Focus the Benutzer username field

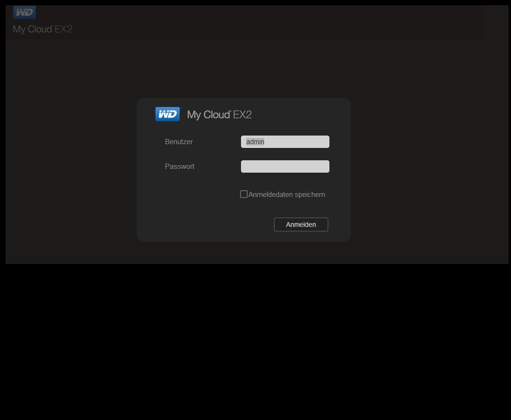point(285,142)
